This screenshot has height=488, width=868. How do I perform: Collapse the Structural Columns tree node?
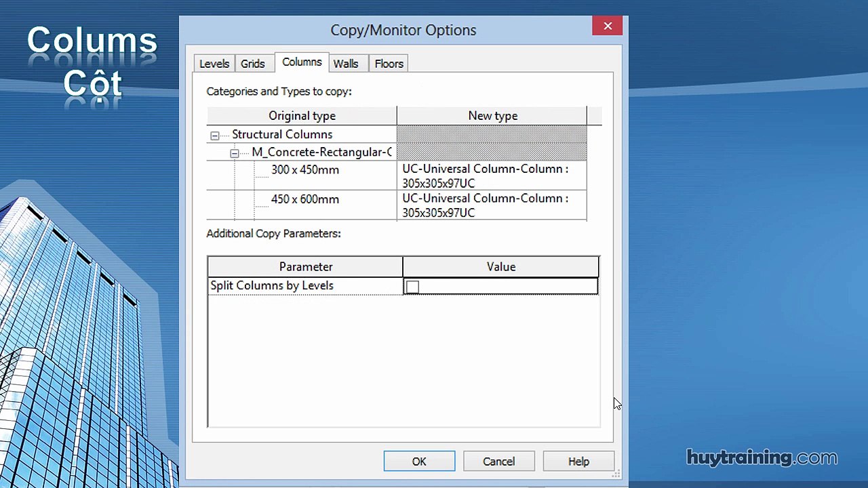tap(215, 136)
